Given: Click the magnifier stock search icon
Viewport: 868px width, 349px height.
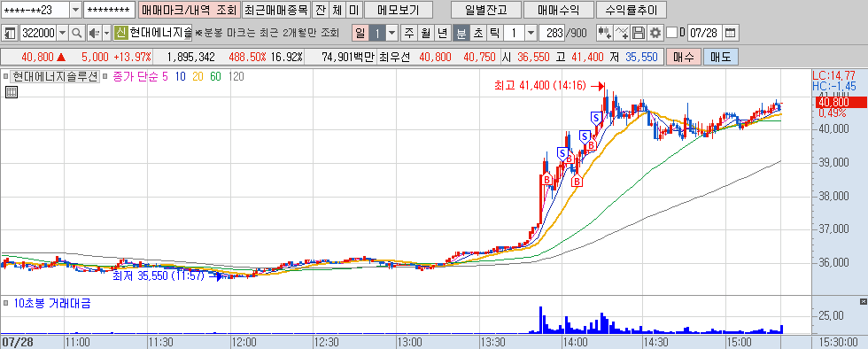Looking at the screenshot, I should 77,34.
